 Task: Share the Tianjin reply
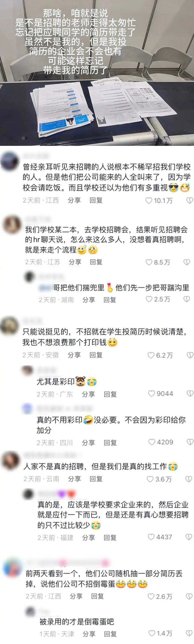point(89,634)
